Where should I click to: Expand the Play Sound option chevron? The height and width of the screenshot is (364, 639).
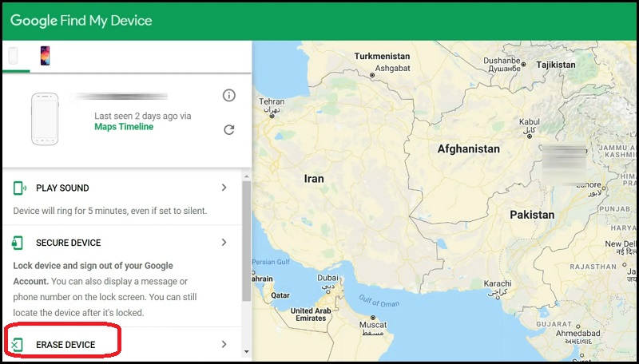(x=224, y=188)
